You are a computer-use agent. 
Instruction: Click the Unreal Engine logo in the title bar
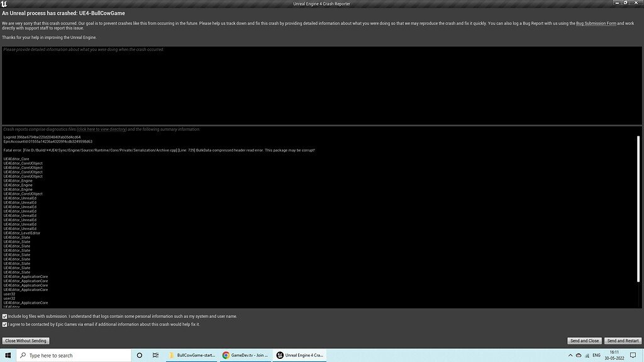click(x=5, y=4)
